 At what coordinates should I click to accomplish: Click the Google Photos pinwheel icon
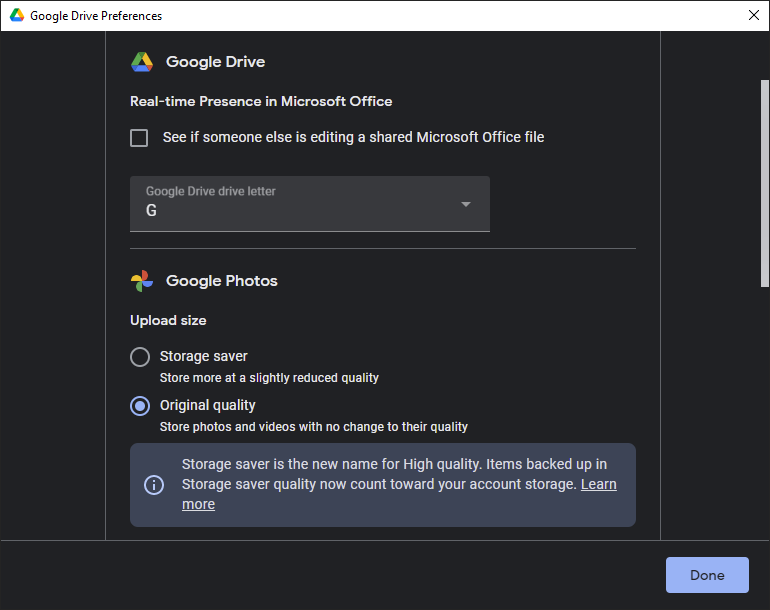pos(142,281)
